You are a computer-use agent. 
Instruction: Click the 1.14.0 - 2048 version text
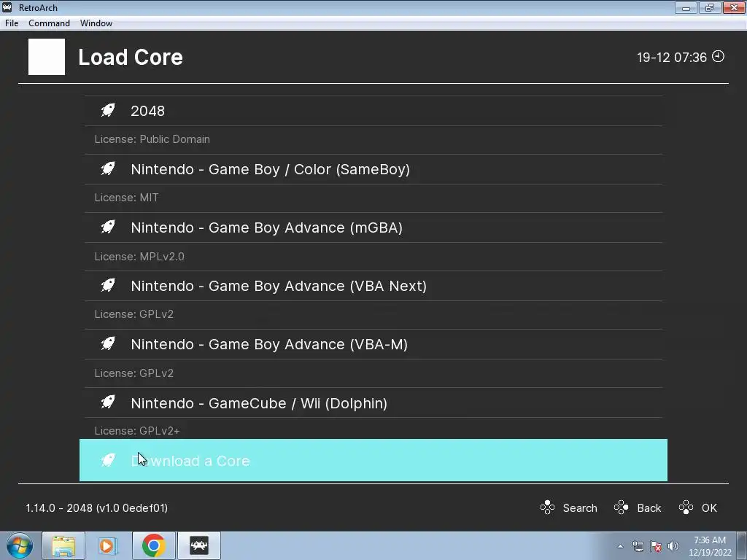point(97,507)
